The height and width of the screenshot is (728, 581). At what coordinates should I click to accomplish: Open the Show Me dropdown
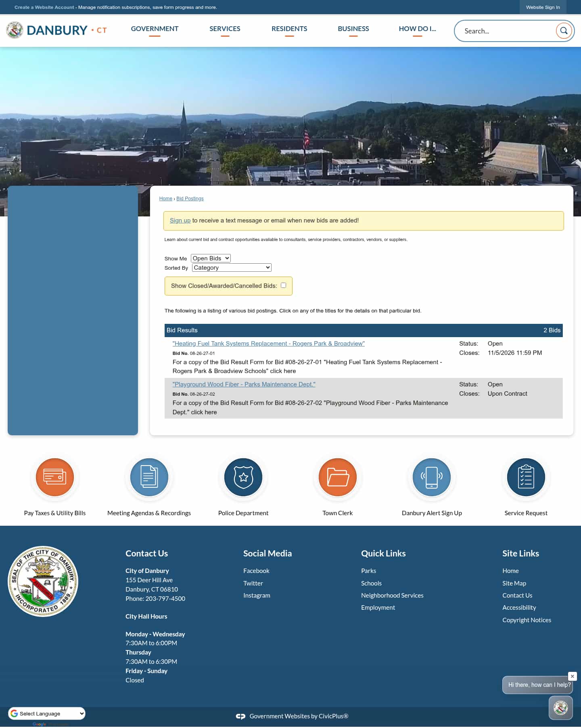(211, 258)
